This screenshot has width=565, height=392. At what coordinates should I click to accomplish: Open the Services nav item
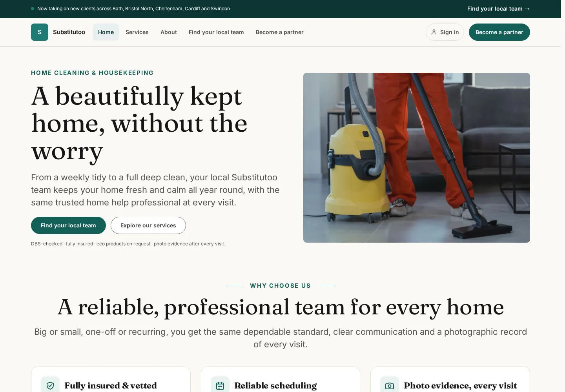click(137, 32)
